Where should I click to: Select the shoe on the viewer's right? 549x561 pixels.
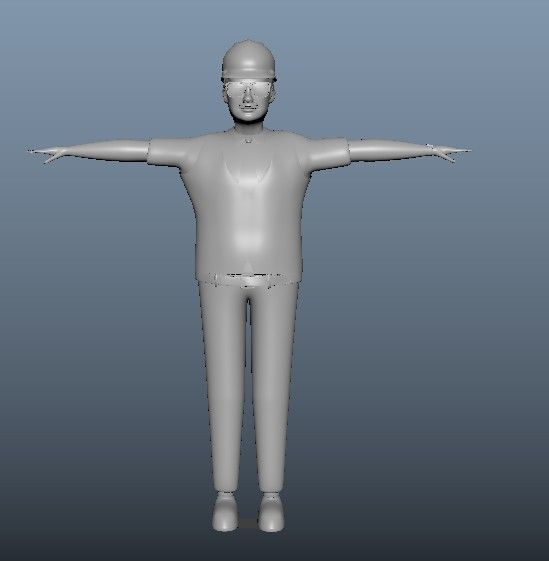[271, 512]
